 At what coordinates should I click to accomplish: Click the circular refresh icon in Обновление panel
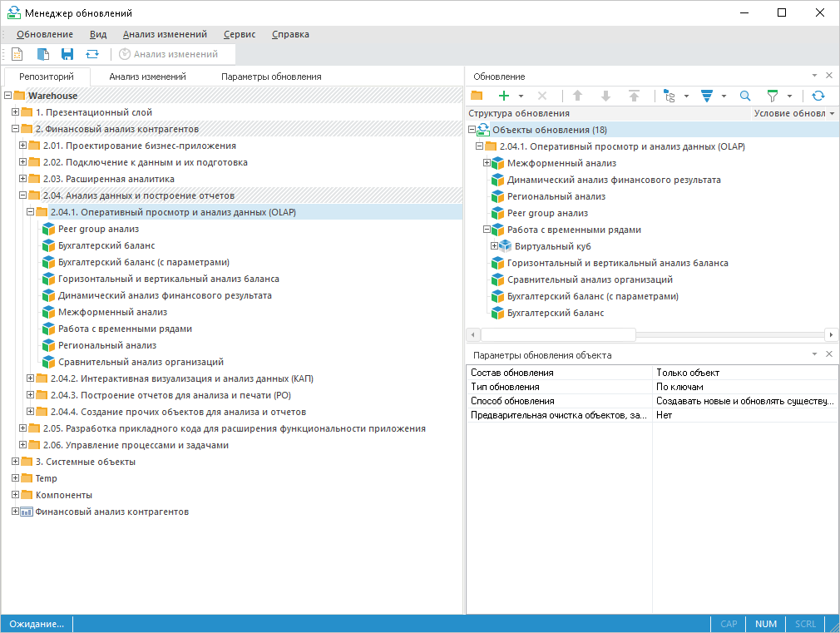click(818, 96)
